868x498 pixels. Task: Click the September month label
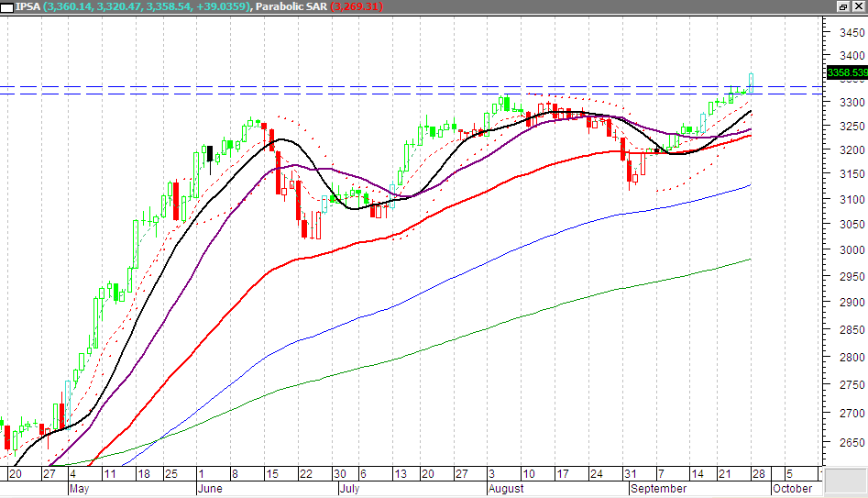pyautogui.click(x=659, y=489)
